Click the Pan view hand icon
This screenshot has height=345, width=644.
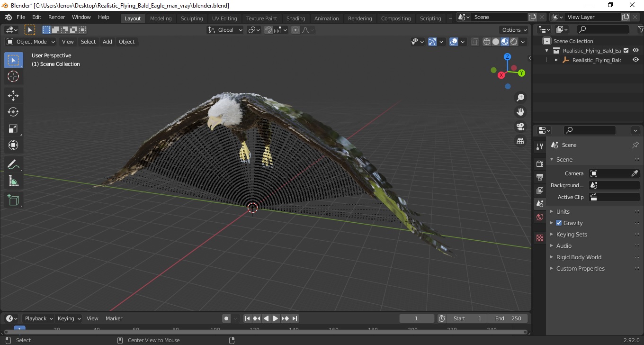click(520, 112)
